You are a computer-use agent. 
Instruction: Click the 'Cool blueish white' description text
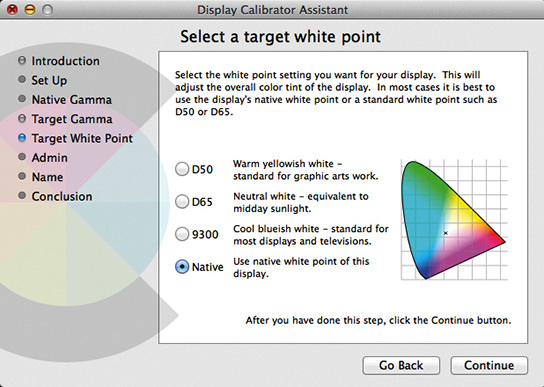point(311,235)
